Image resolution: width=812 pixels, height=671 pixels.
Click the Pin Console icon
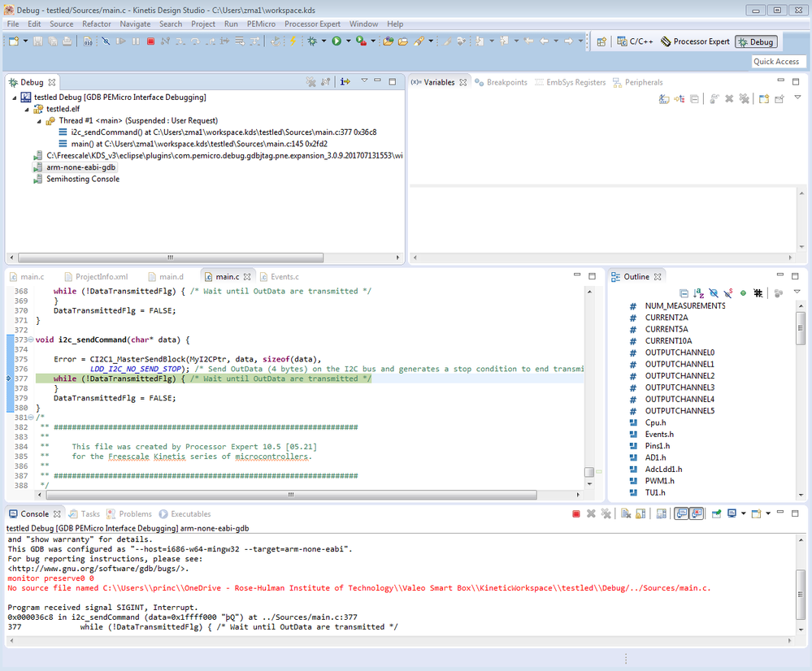click(717, 513)
